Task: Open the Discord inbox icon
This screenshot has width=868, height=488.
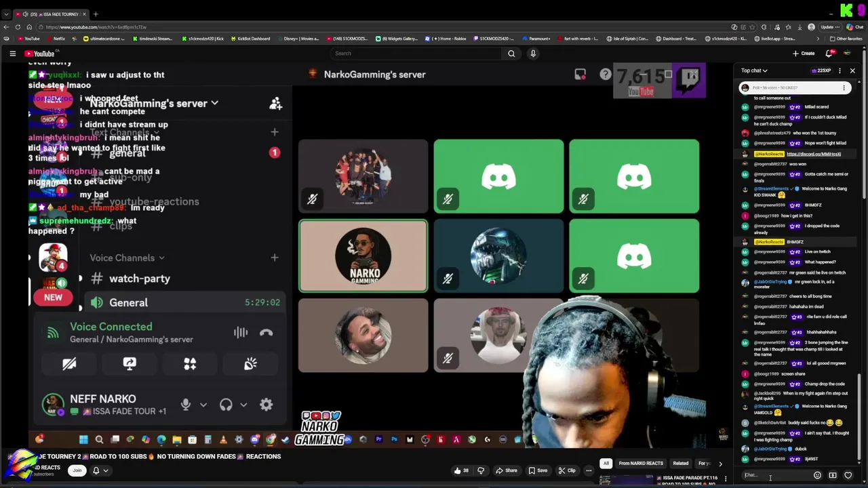Action: tap(580, 75)
